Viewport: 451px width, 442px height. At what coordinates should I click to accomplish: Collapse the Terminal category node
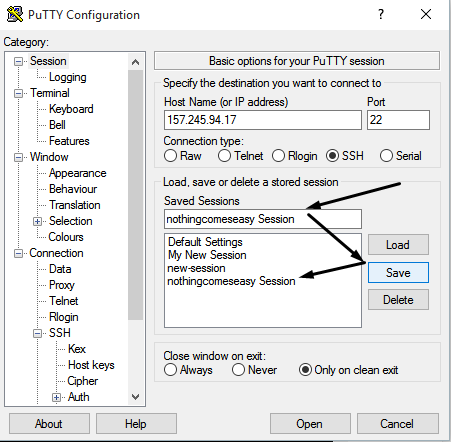18,93
